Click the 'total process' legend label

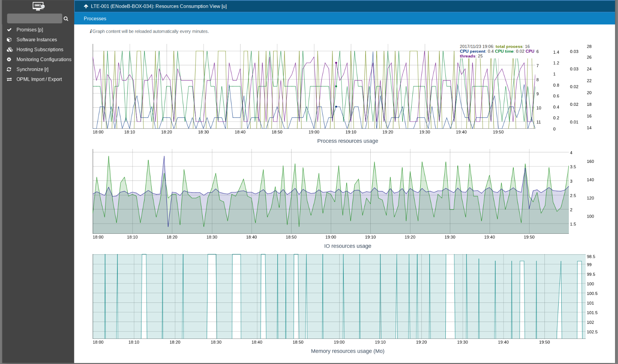(x=509, y=47)
